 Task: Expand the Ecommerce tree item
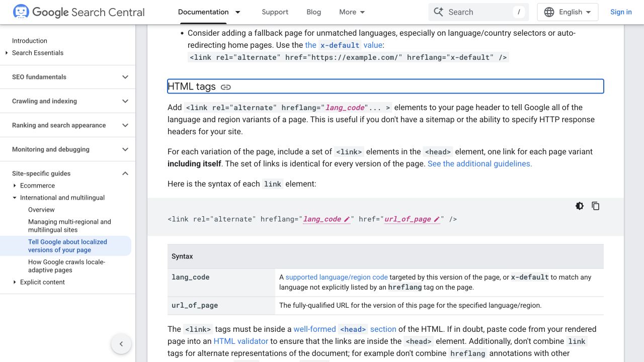pyautogui.click(x=15, y=186)
